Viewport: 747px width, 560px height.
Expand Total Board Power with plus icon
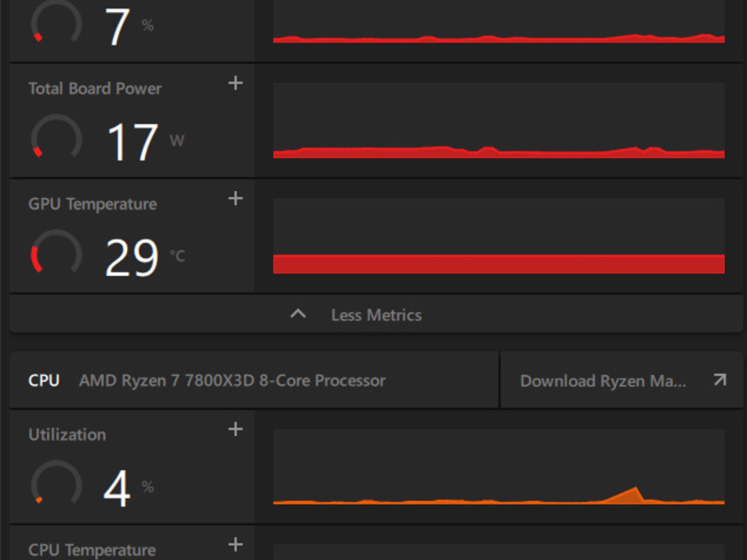point(236,83)
